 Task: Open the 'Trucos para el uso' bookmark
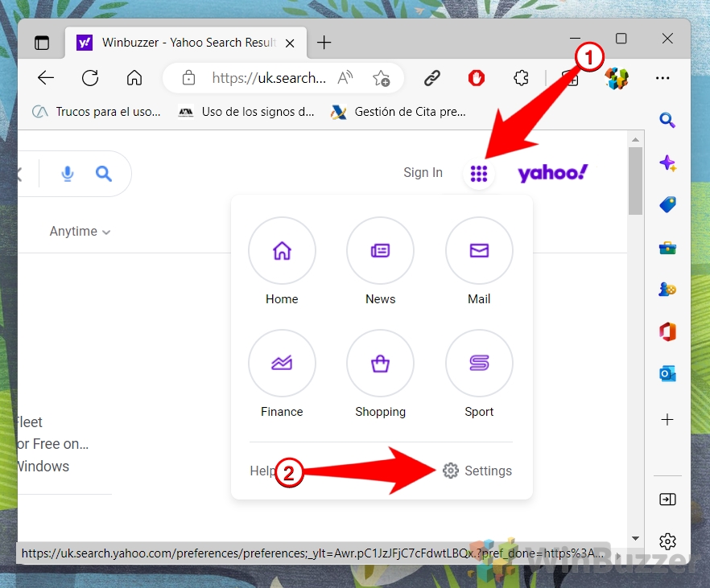click(x=96, y=112)
